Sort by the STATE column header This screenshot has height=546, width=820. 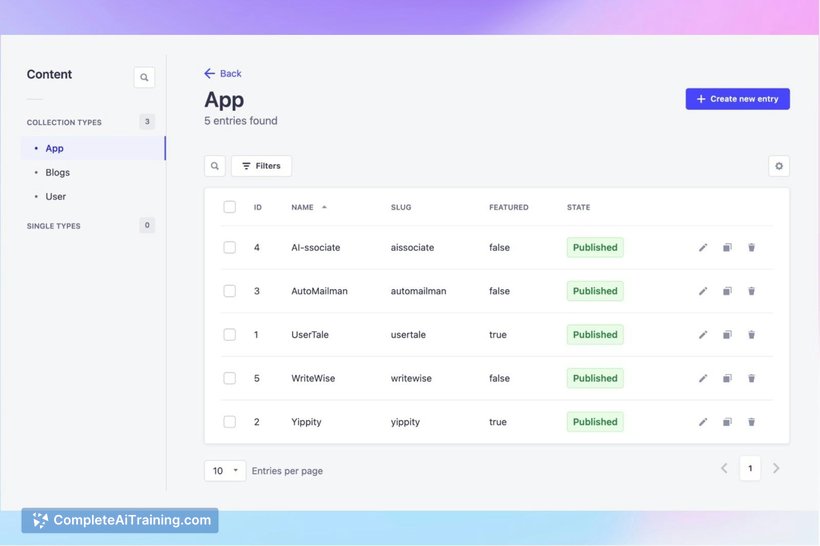click(578, 207)
